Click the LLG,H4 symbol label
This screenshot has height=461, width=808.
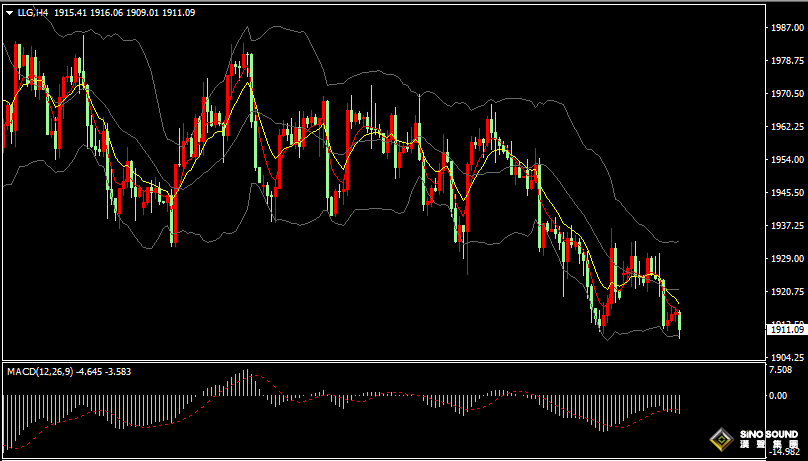[x=32, y=12]
